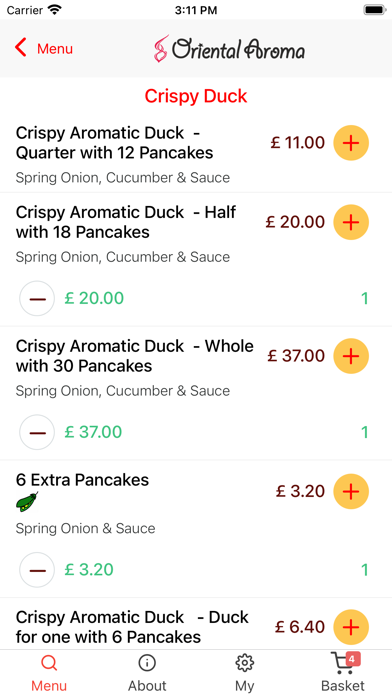Remove one Half duck via minus button
This screenshot has width=392, height=696.
(x=37, y=298)
